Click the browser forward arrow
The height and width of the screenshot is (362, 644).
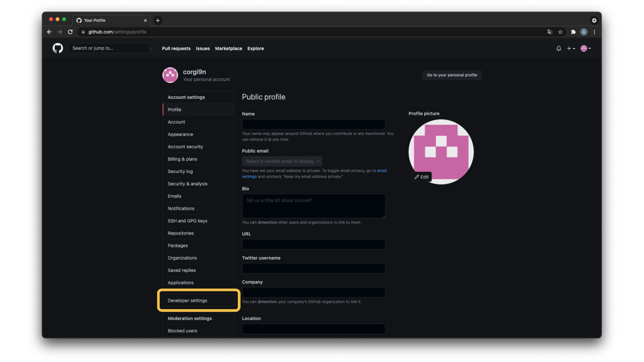point(60,32)
